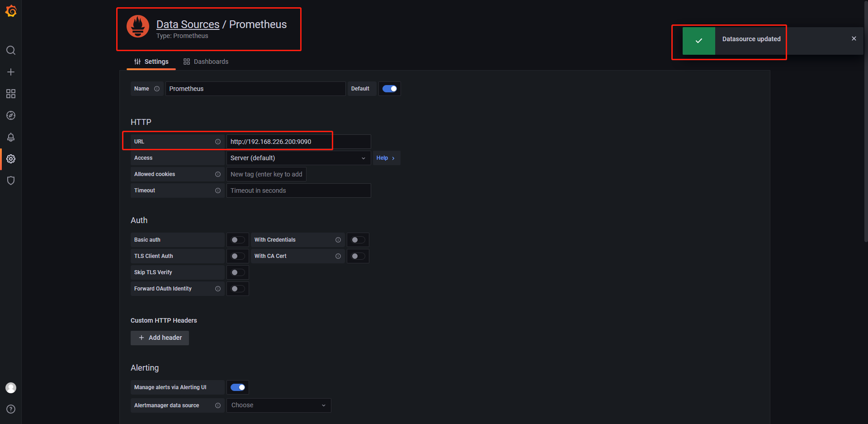Screen dimensions: 868x424
Task: Open the Alerting bell icon
Action: (11, 137)
